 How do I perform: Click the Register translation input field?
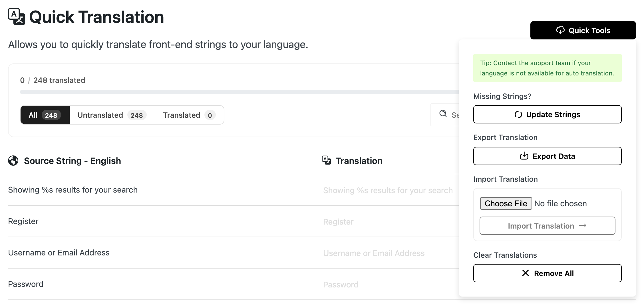point(391,222)
